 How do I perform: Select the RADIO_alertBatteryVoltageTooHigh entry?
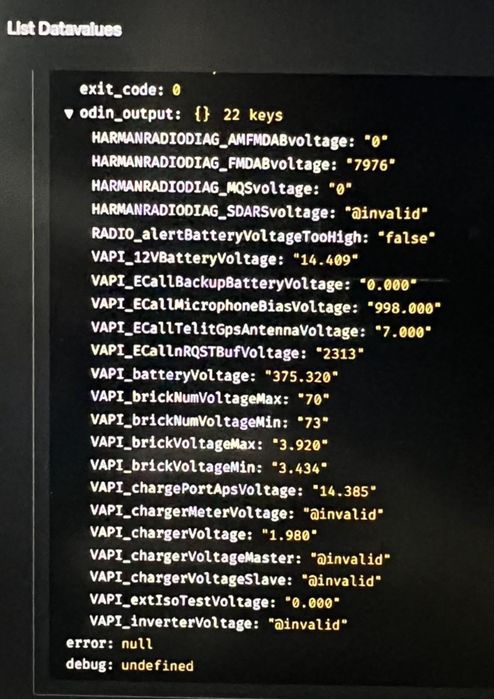(x=263, y=236)
